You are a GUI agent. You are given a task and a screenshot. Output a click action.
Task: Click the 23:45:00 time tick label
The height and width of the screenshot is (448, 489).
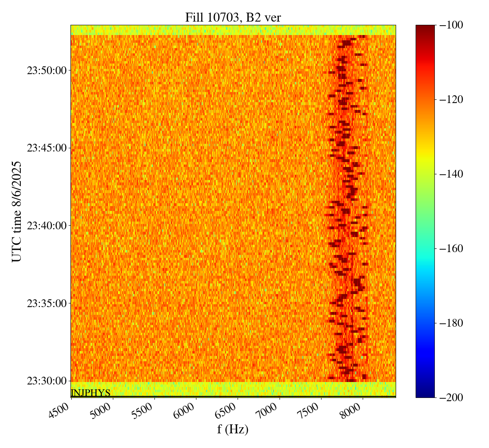click(x=46, y=148)
